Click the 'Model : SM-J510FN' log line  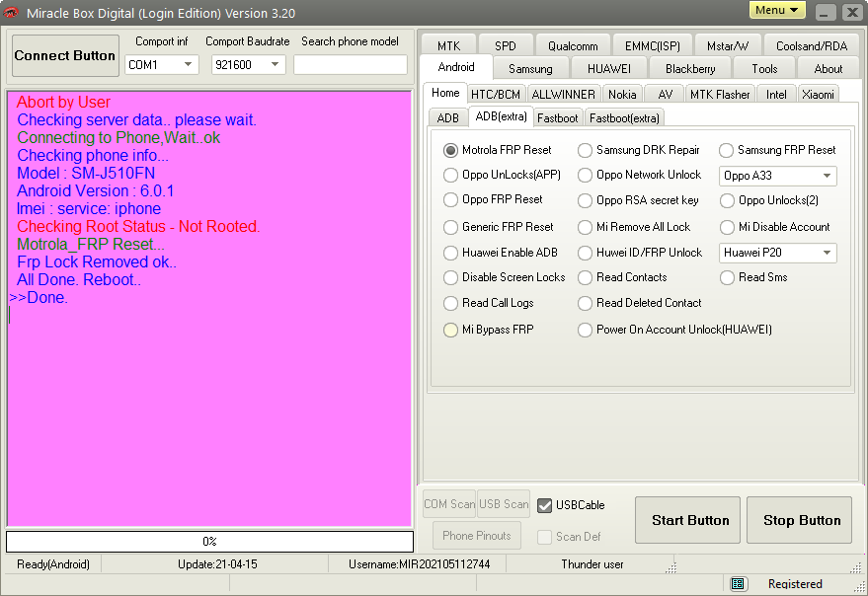[x=86, y=174]
